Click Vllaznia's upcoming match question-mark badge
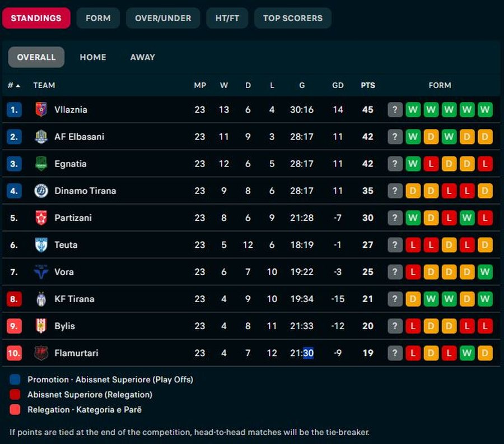The height and width of the screenshot is (444, 504). coord(395,109)
